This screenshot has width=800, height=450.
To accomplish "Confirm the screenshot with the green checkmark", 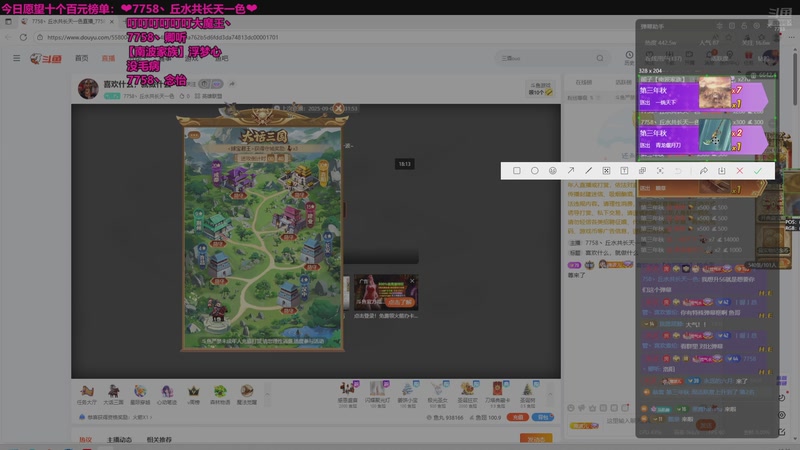I will (758, 171).
